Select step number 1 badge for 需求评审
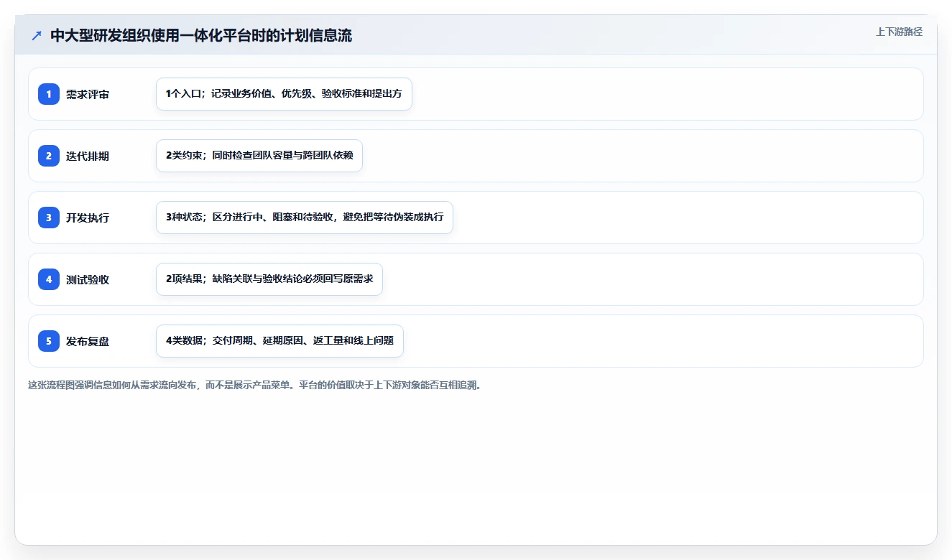This screenshot has height=560, width=952. pos(49,94)
